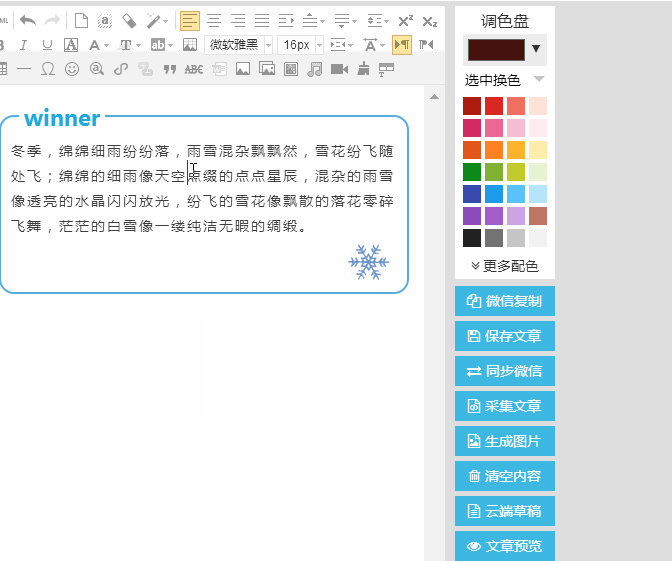The height and width of the screenshot is (561, 672).
Task: Click the editor scrollbar up arrow
Action: click(x=434, y=97)
